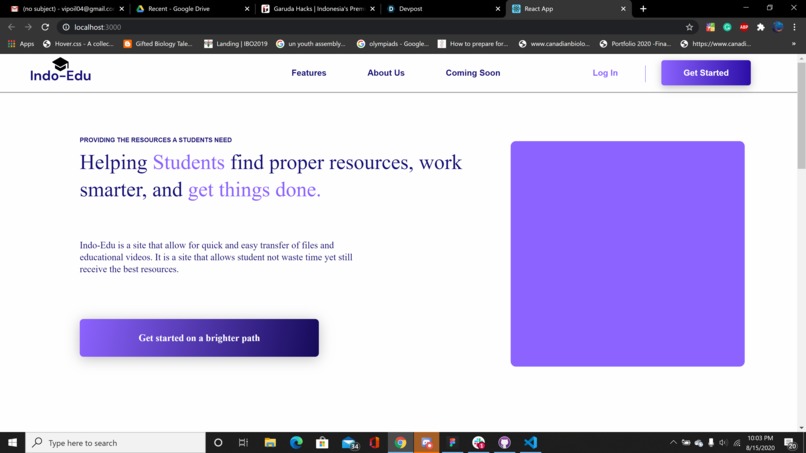Switch to Chrome on taskbar
The image size is (806, 453).
coord(400,443)
